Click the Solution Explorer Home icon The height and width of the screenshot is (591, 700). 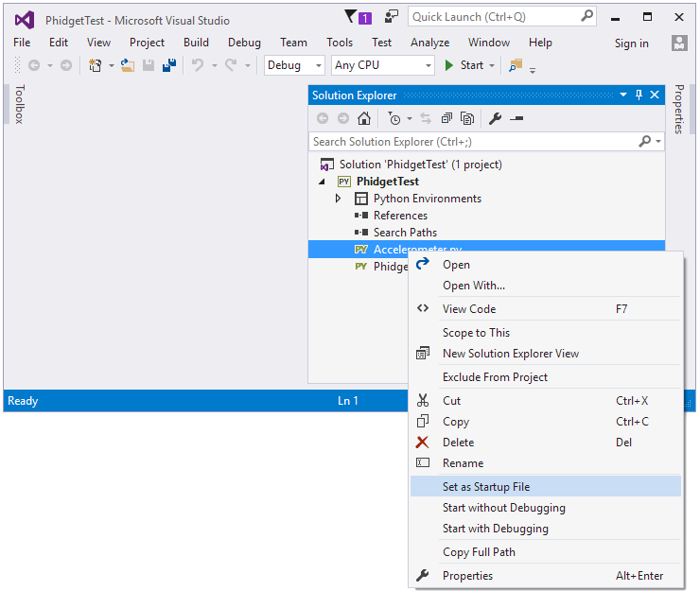pyautogui.click(x=364, y=119)
